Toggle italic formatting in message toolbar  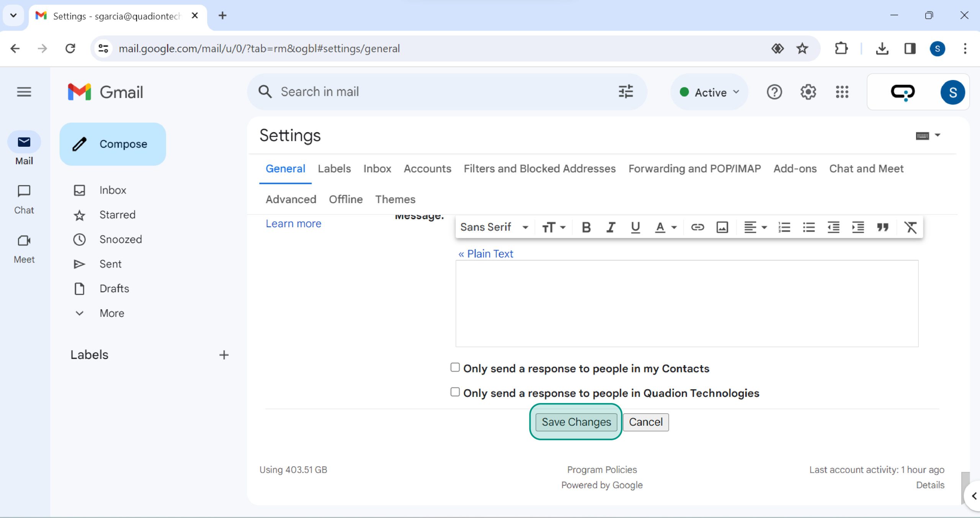point(611,227)
